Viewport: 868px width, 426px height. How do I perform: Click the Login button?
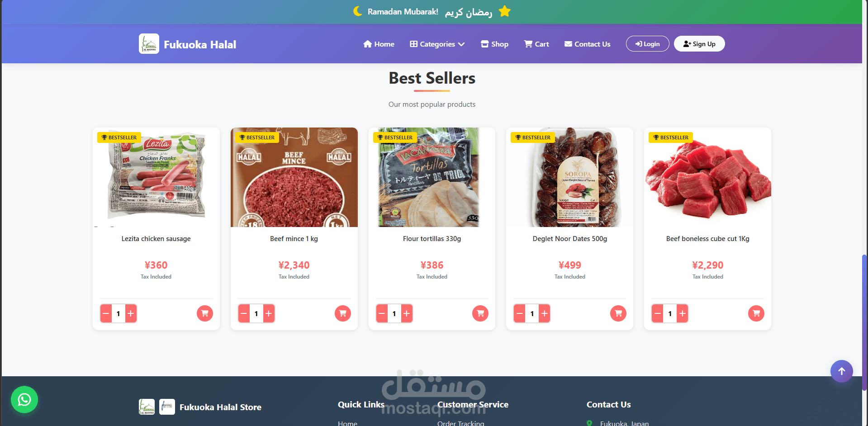[647, 44]
